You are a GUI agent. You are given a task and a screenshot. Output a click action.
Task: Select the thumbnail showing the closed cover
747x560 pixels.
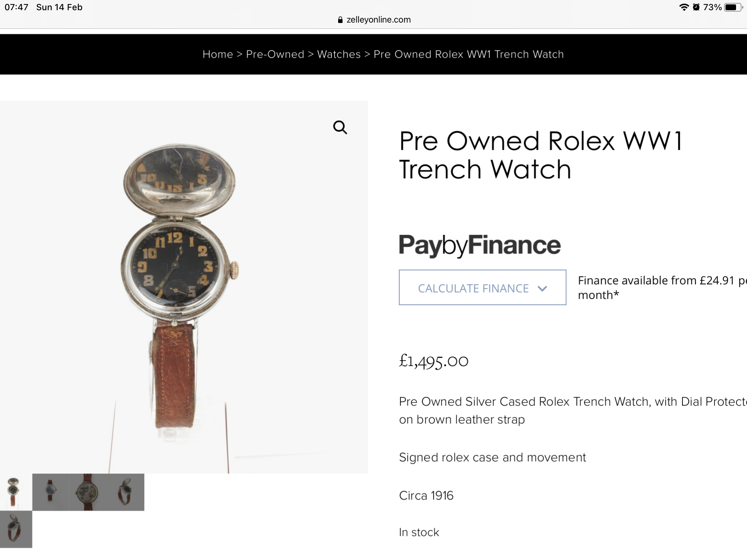50,492
